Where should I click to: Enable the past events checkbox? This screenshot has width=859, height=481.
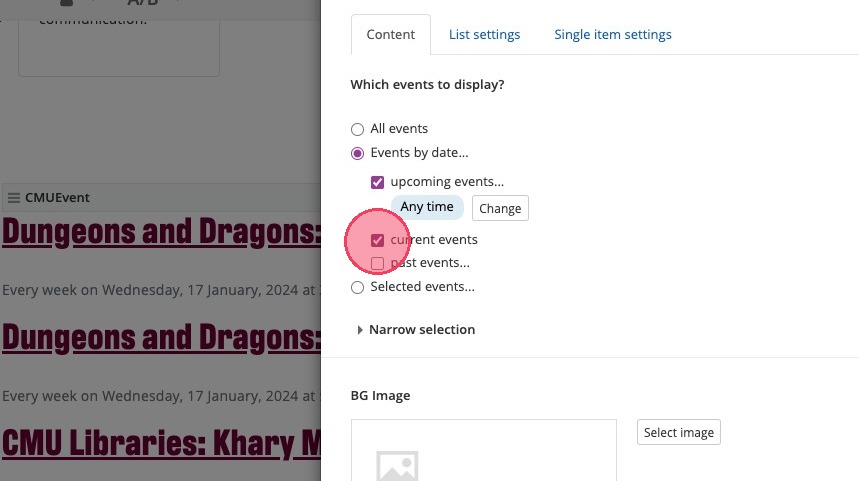pyautogui.click(x=378, y=263)
